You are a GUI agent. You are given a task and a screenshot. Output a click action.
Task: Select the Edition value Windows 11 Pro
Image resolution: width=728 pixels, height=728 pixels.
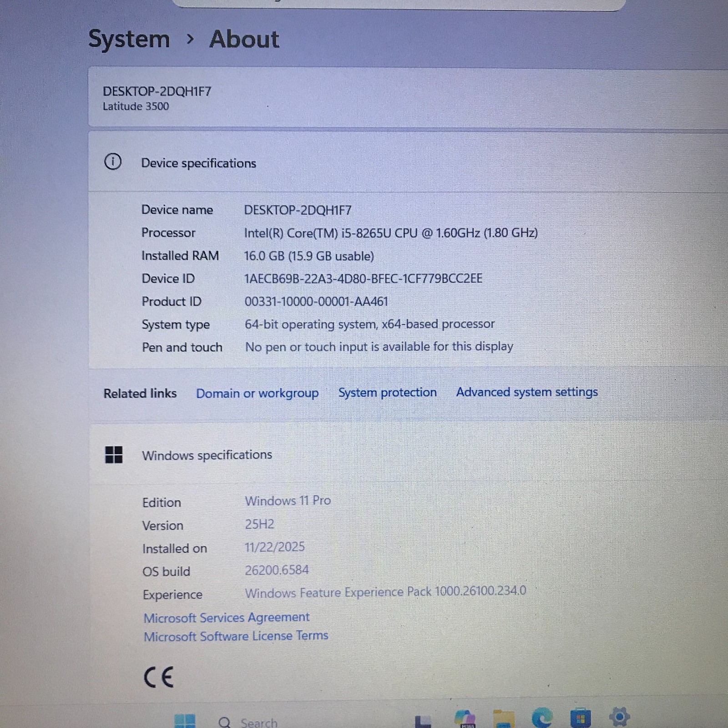(288, 500)
